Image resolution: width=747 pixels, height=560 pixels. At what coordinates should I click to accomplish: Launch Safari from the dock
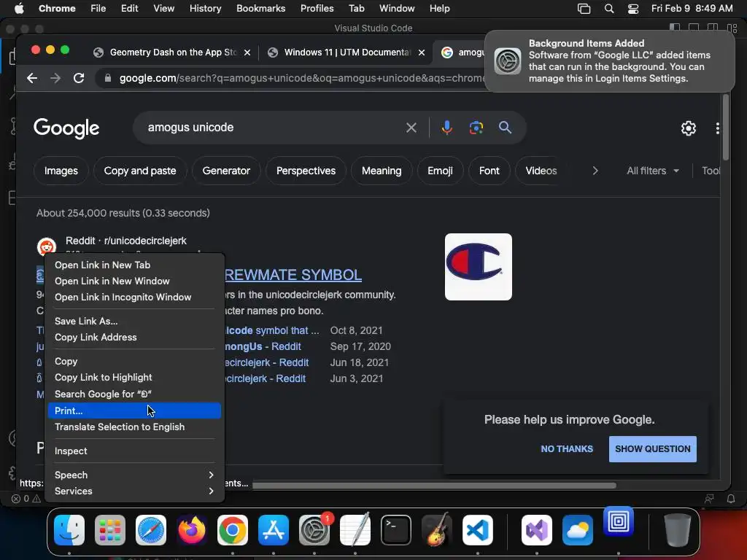[151, 530]
